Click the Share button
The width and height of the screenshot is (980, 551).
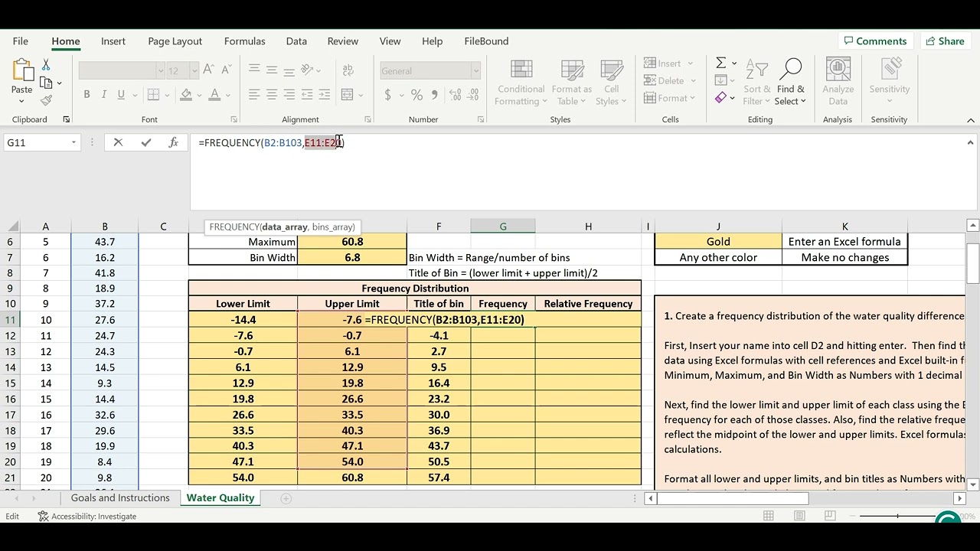945,41
